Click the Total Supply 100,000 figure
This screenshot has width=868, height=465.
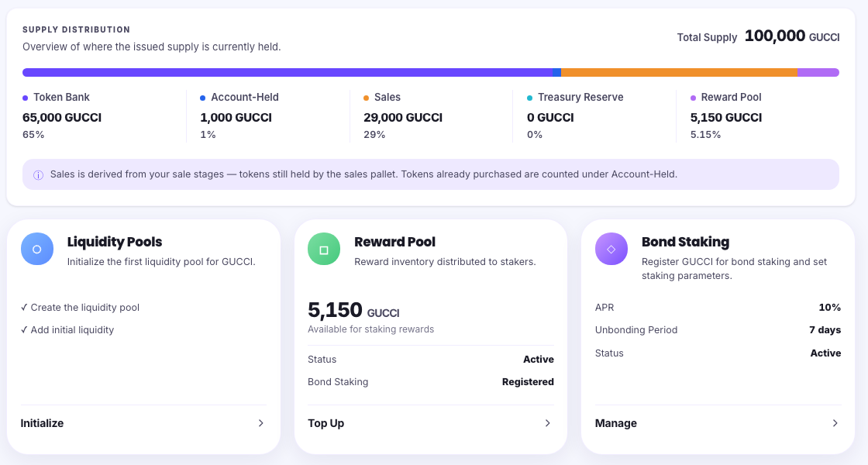click(x=774, y=36)
